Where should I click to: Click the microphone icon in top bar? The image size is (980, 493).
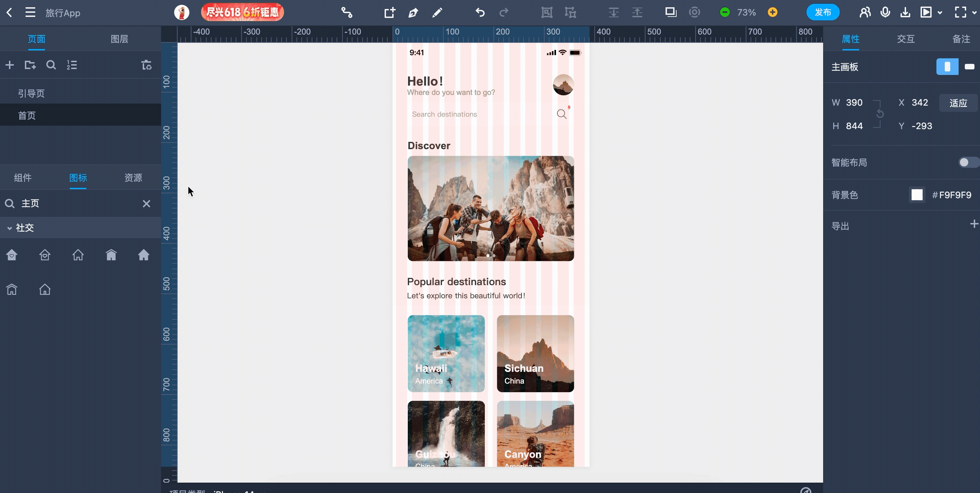pyautogui.click(x=885, y=12)
